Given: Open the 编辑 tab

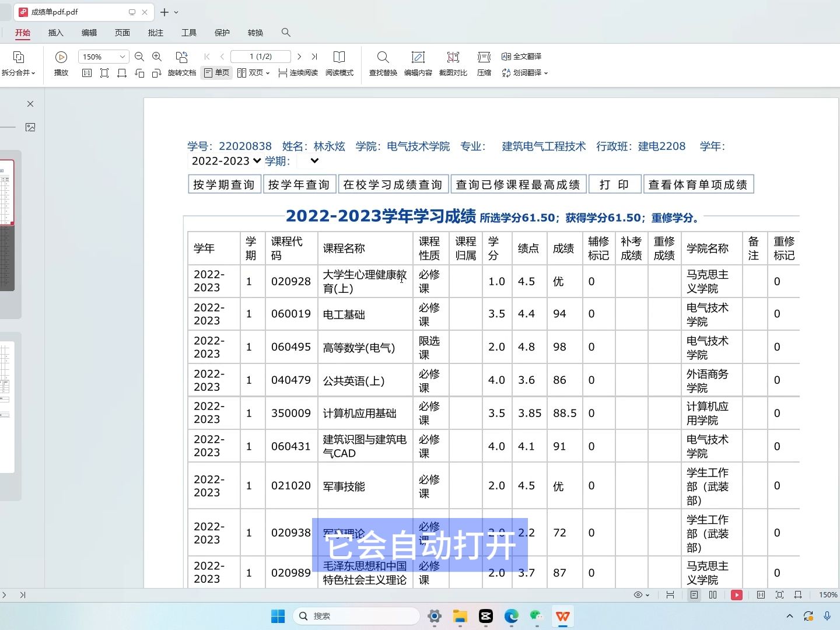Looking at the screenshot, I should point(89,33).
